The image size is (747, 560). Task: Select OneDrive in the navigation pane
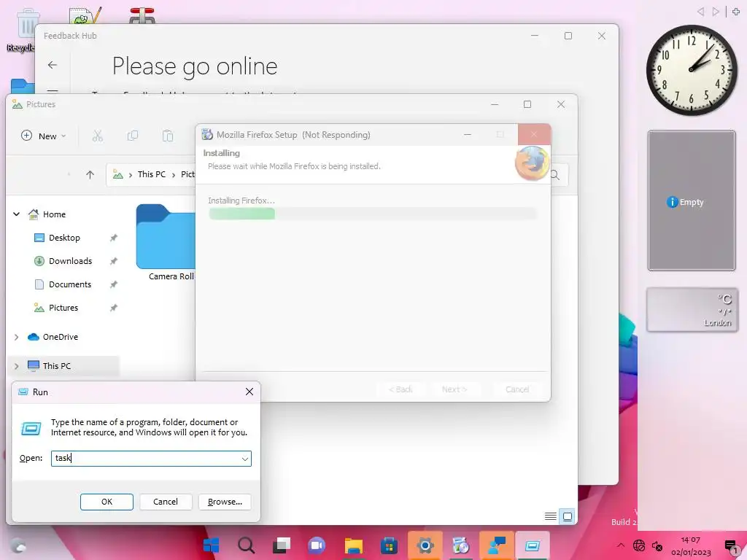pos(60,337)
